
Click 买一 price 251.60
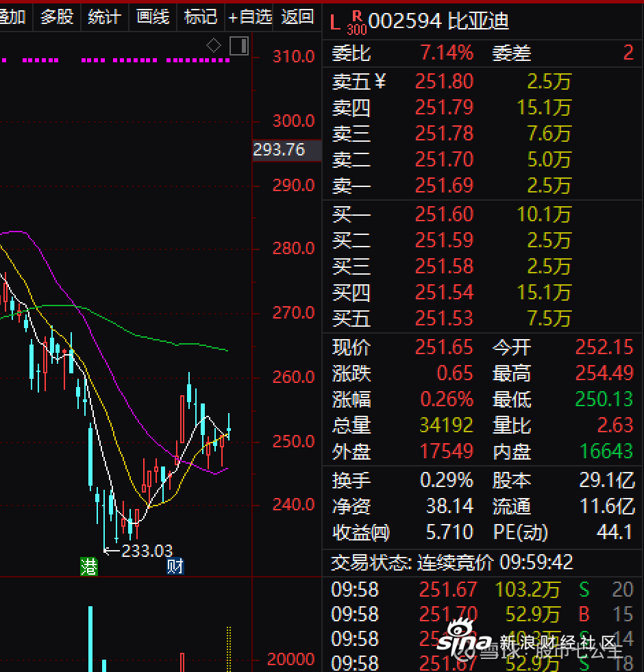444,214
